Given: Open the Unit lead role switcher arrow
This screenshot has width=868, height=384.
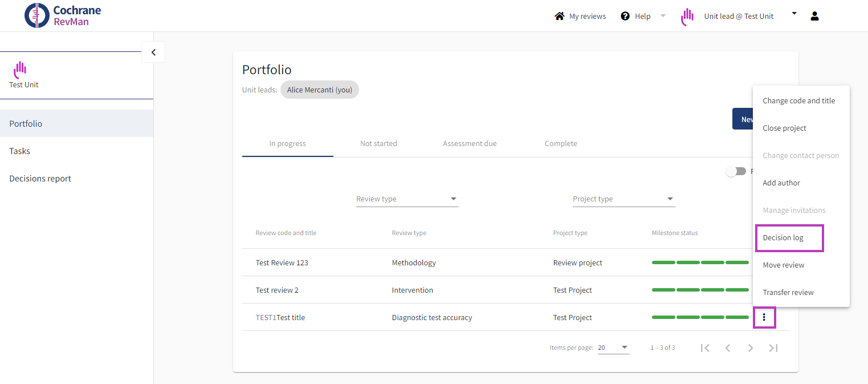Looking at the screenshot, I should point(794,14).
